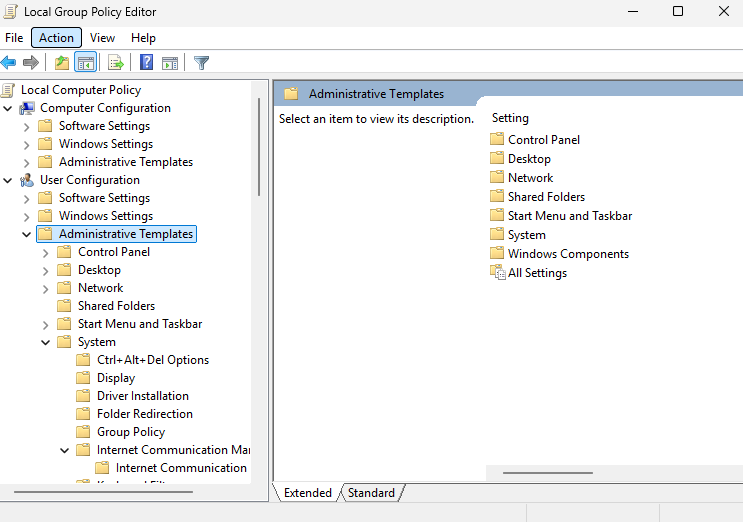This screenshot has width=743, height=522.
Task: Maximize the Local Group Policy Editor window
Action: point(678,11)
